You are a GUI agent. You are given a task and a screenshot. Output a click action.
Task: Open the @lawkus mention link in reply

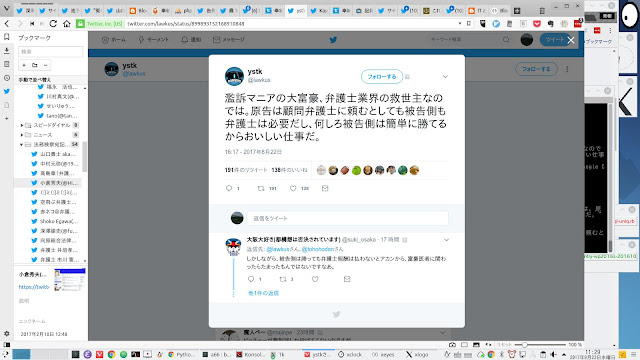278,249
